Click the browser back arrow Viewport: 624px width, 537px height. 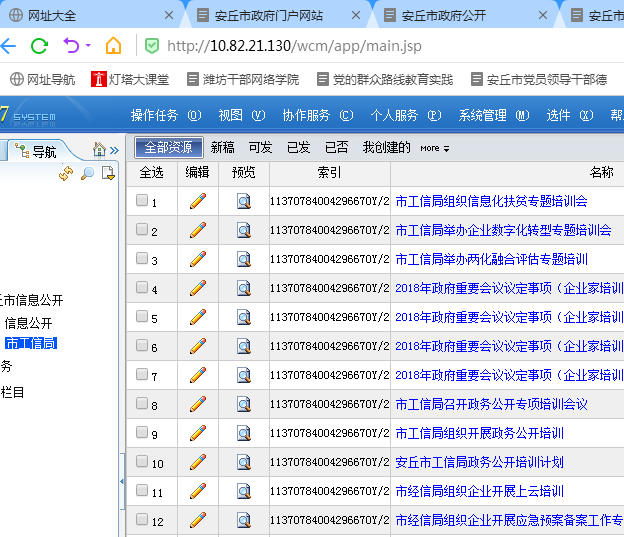tap(8, 46)
